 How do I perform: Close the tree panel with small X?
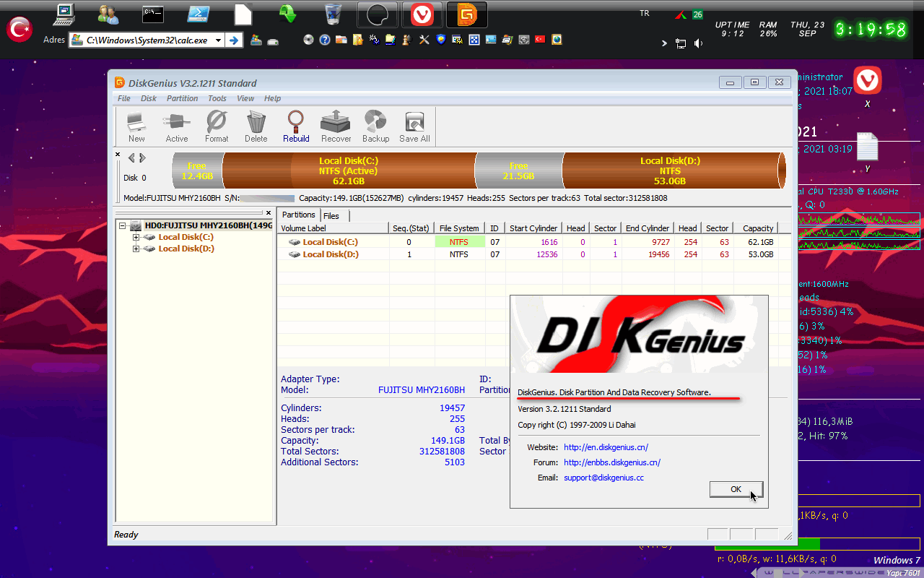269,213
